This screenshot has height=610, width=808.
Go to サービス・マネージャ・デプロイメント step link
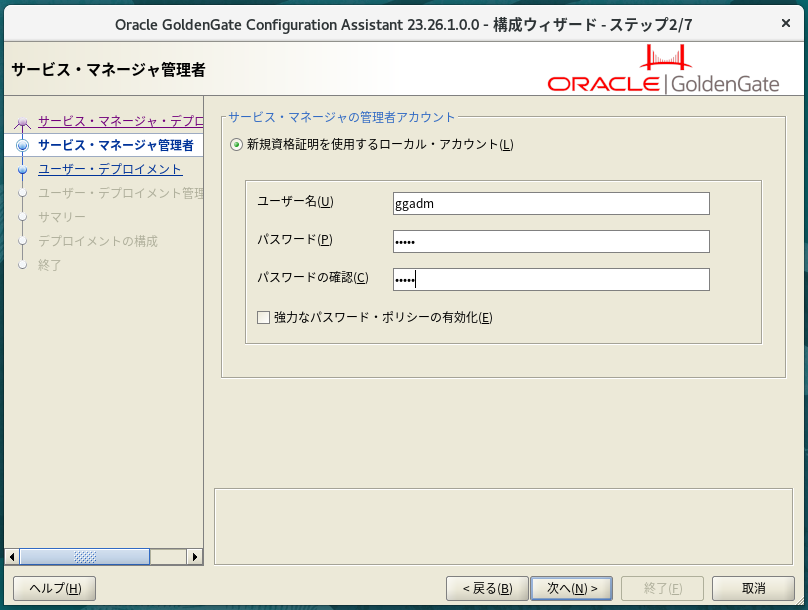[120, 122]
